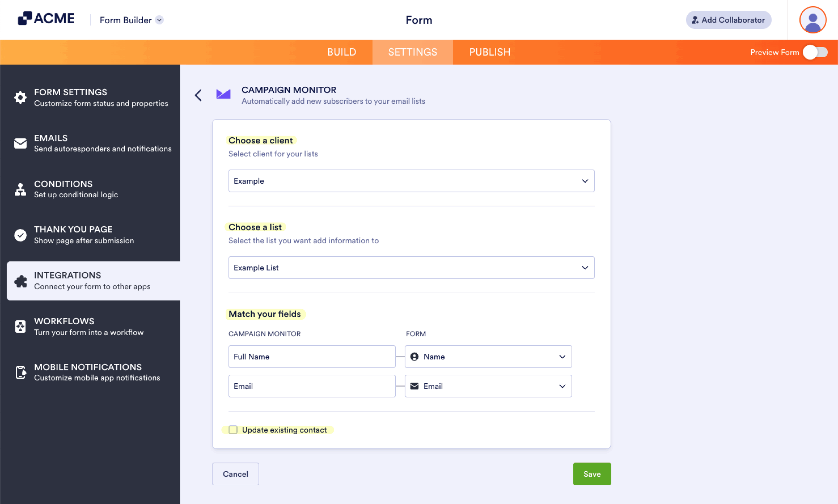The height and width of the screenshot is (504, 838).
Task: Click the Form Settings gear icon
Action: (x=20, y=98)
